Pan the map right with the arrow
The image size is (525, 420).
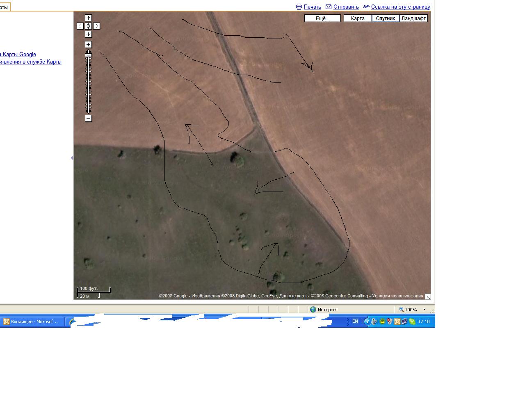tap(96, 26)
